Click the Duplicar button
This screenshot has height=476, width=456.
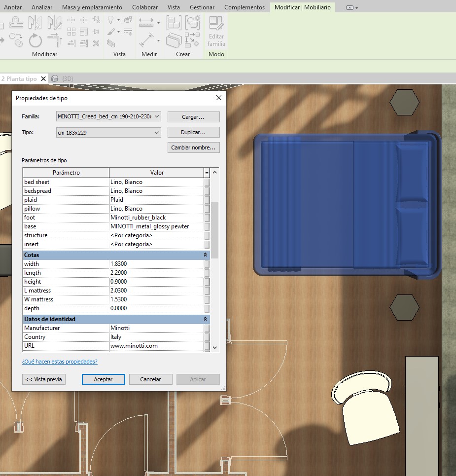tap(193, 133)
